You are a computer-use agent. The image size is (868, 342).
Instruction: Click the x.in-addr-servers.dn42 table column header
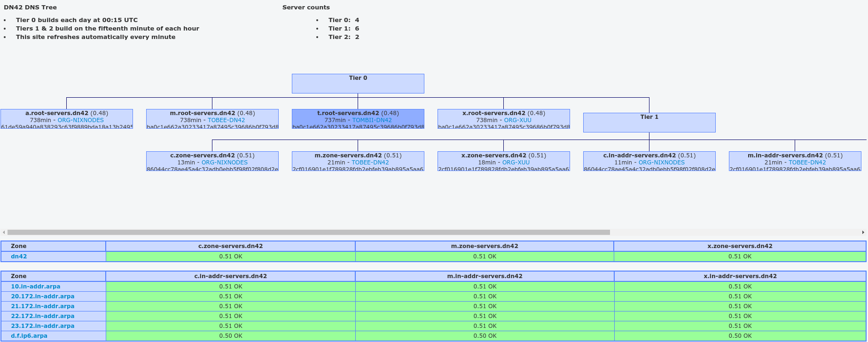tap(740, 276)
